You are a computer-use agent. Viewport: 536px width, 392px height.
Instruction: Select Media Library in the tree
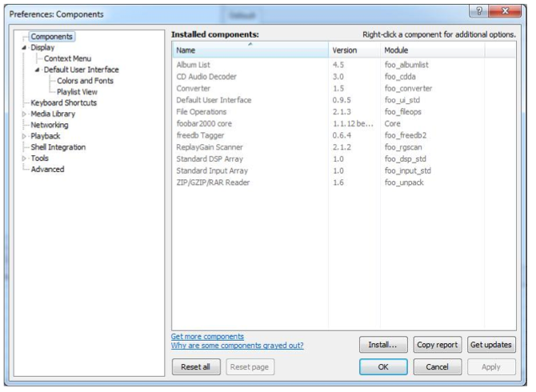pos(53,114)
